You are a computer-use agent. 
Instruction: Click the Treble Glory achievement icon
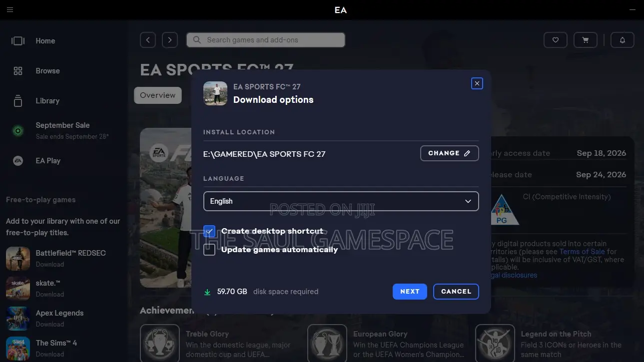[x=160, y=344]
